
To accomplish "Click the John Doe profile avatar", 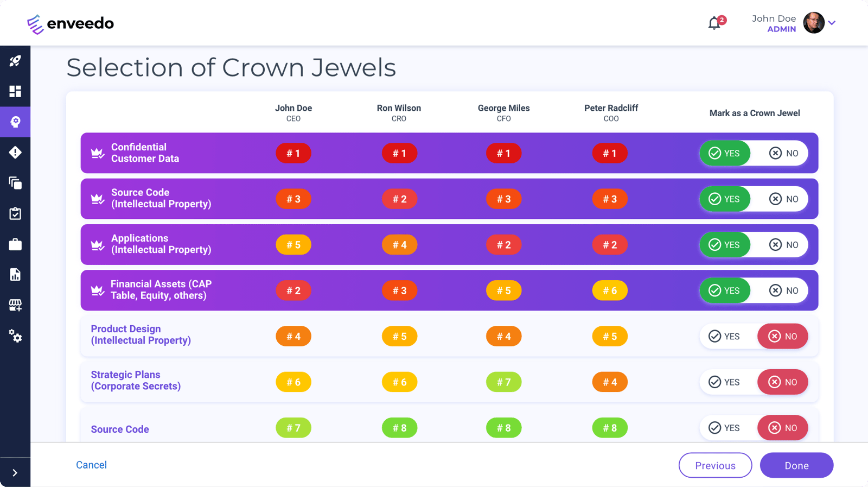I will 814,23.
